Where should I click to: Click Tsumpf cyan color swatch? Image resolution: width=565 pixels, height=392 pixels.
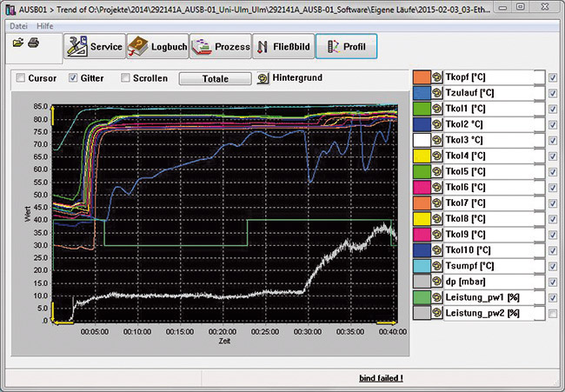pyautogui.click(x=422, y=266)
